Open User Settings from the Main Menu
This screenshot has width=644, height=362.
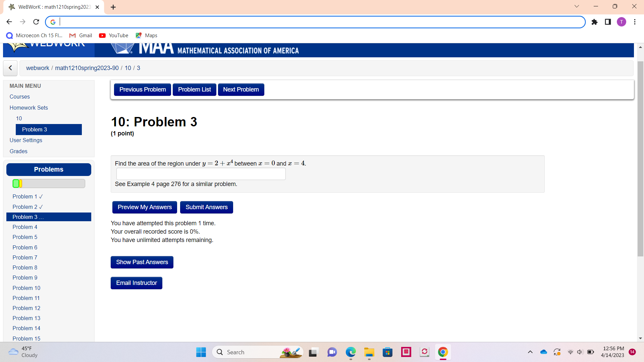(x=26, y=140)
